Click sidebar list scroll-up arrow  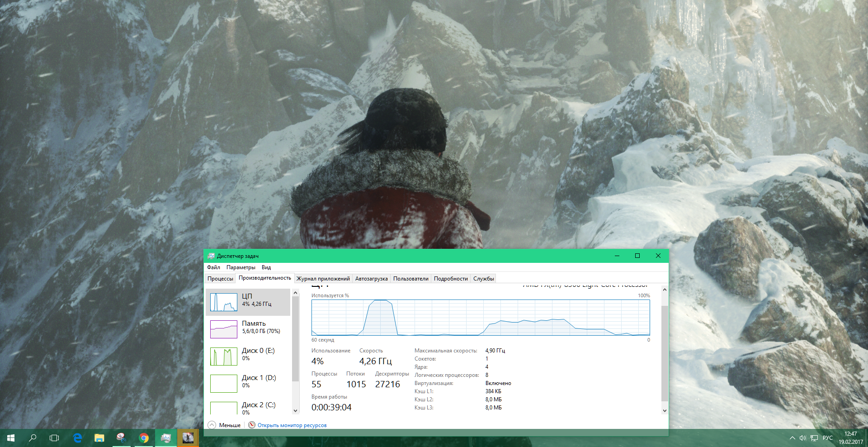296,293
